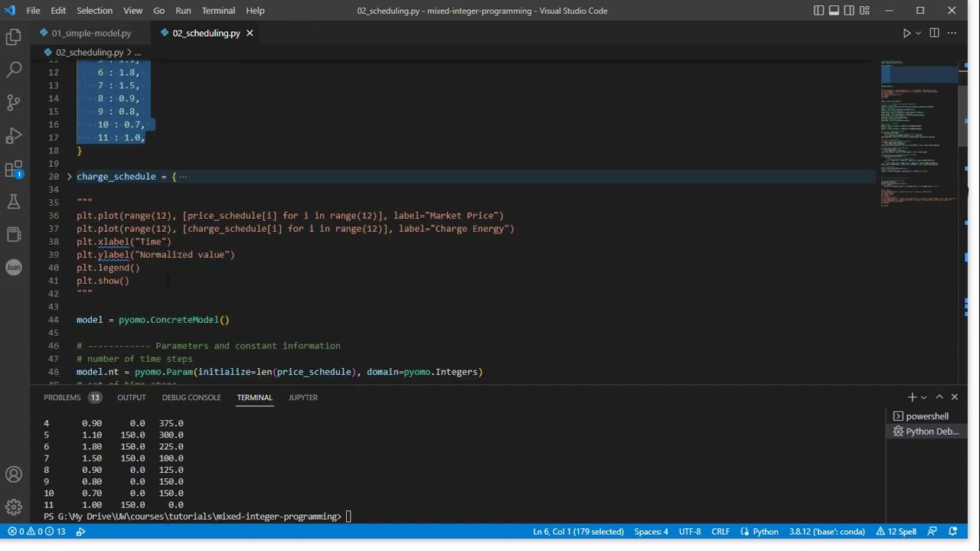Open the Manage gear menu
Viewport: 980px width, 551px height.
[13, 507]
